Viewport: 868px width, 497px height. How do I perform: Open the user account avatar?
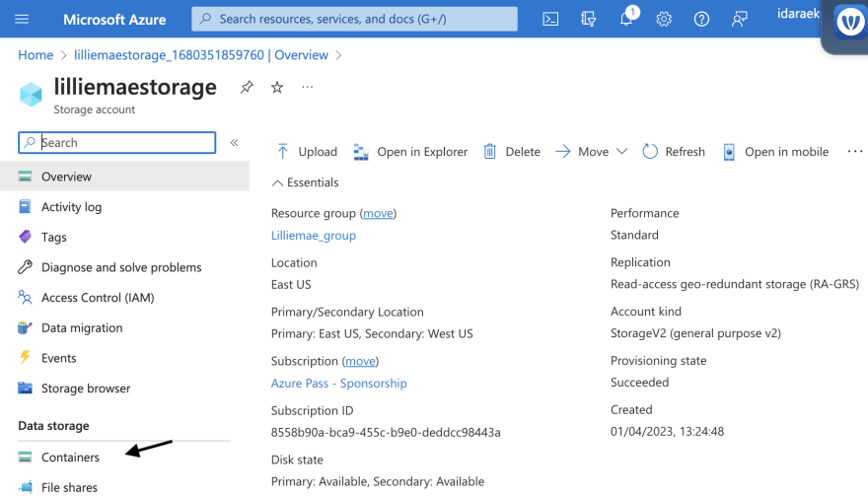(x=849, y=23)
